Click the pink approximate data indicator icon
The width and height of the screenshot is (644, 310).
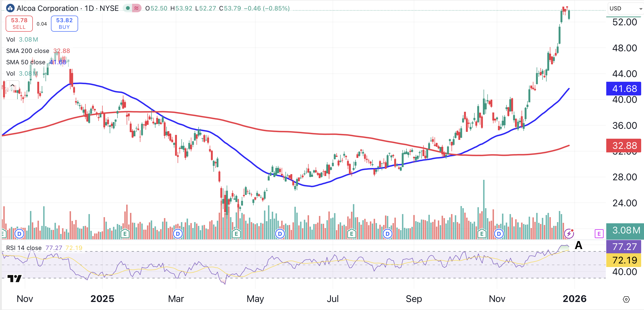136,8
